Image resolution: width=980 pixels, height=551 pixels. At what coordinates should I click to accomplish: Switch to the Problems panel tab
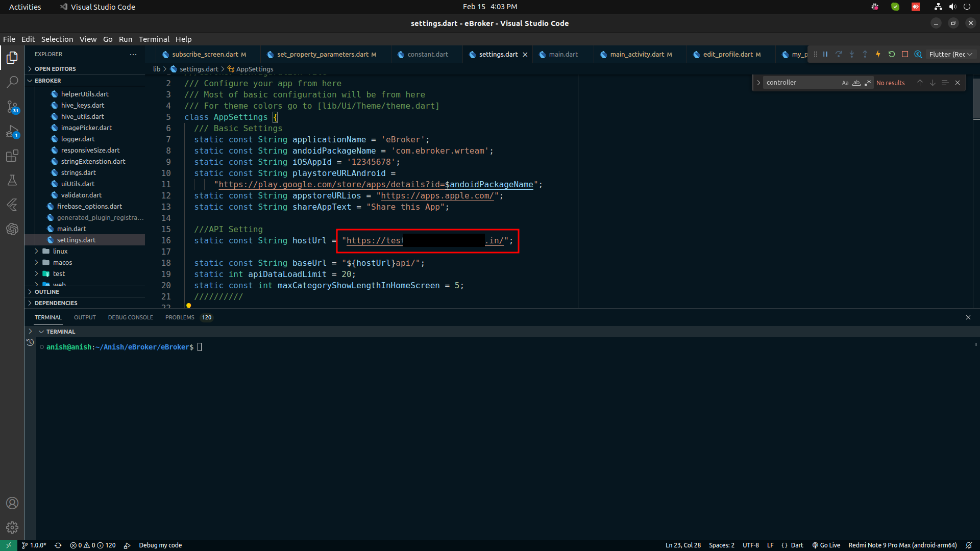(188, 317)
